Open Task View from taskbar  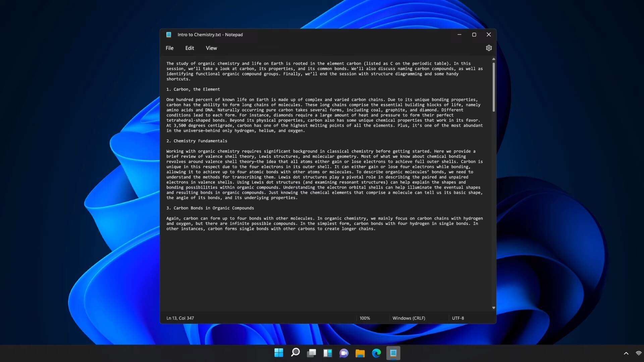click(311, 353)
